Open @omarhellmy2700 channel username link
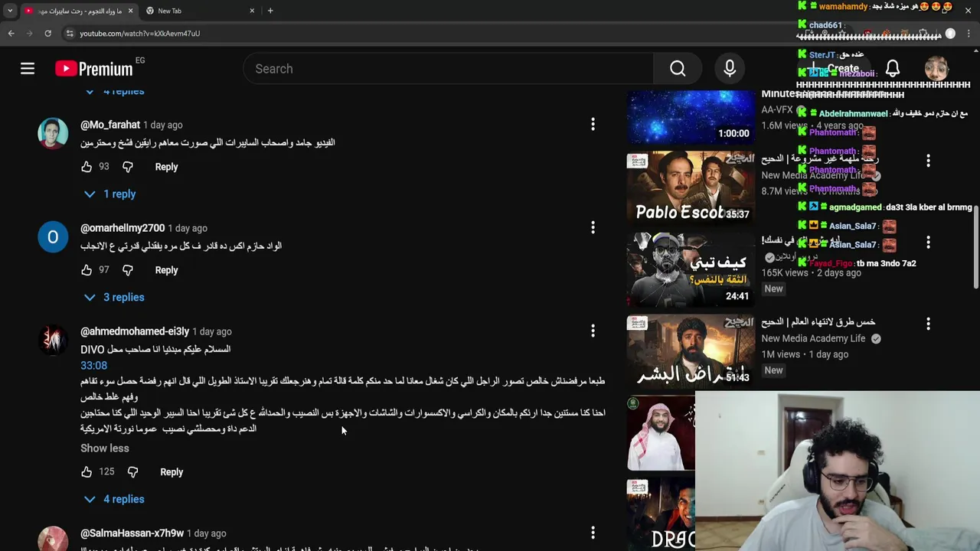Image resolution: width=980 pixels, height=551 pixels. click(122, 228)
